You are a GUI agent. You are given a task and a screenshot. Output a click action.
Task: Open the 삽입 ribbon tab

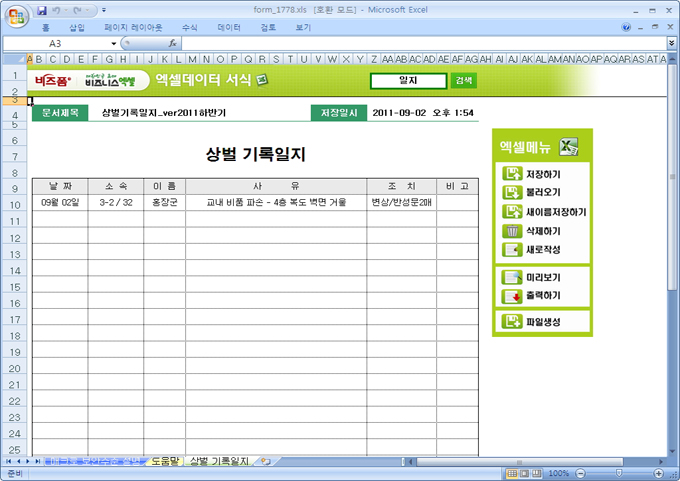click(x=77, y=28)
